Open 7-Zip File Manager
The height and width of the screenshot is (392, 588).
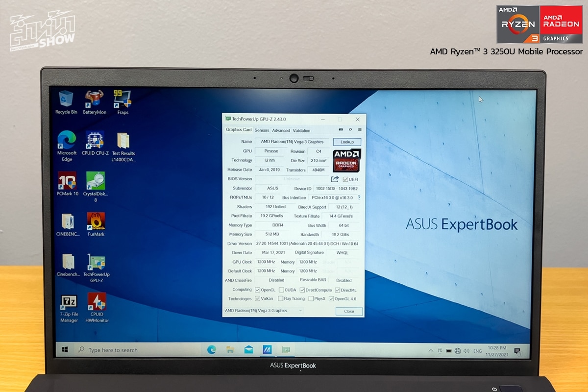point(69,309)
